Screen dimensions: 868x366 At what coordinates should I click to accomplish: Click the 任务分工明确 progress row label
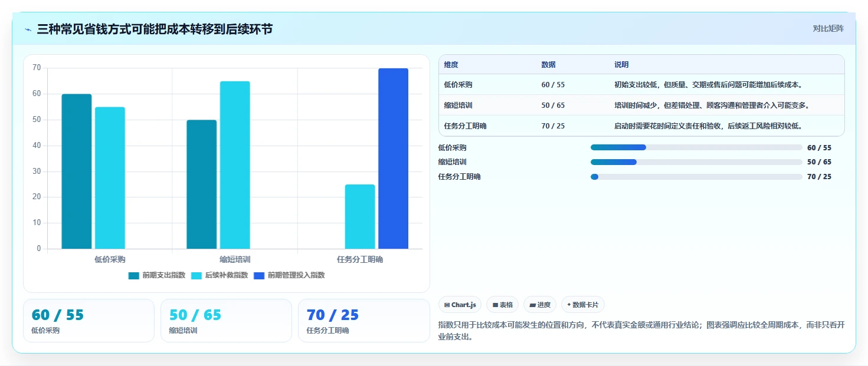click(x=459, y=177)
